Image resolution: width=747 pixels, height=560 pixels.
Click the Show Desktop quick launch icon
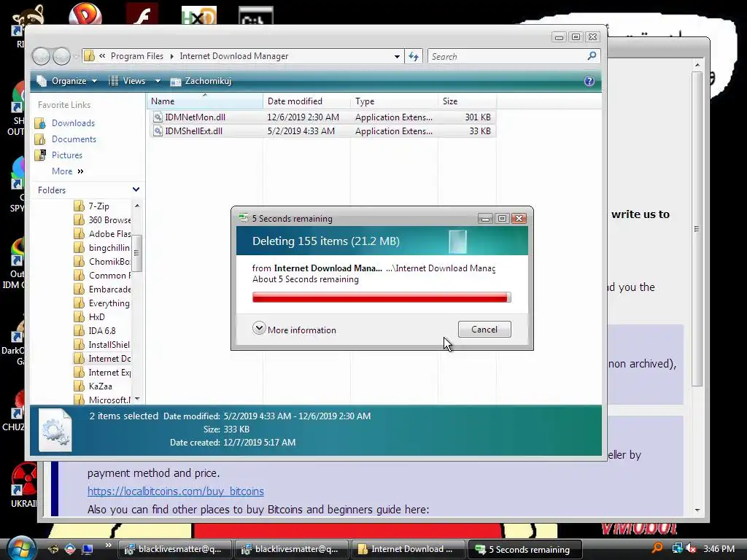pos(88,549)
